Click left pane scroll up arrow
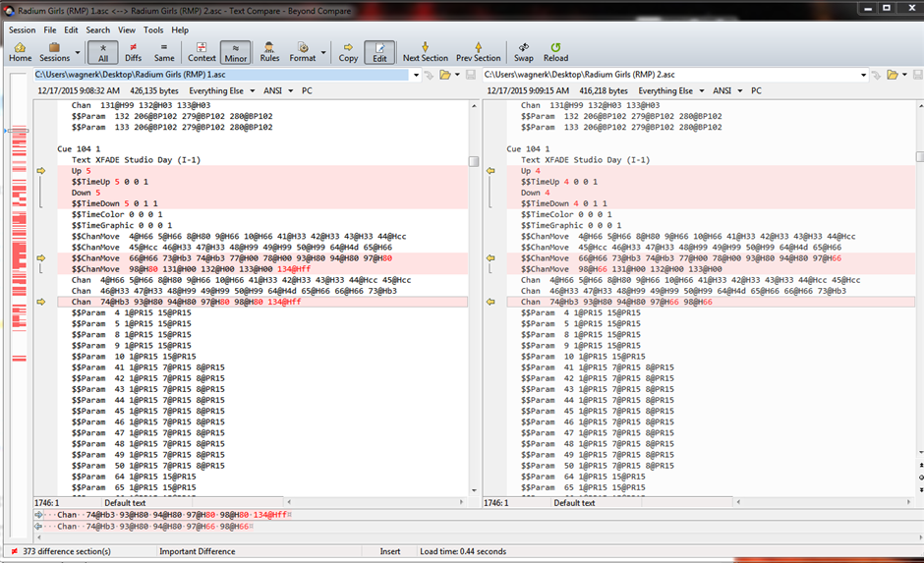The width and height of the screenshot is (924, 563). point(474,106)
